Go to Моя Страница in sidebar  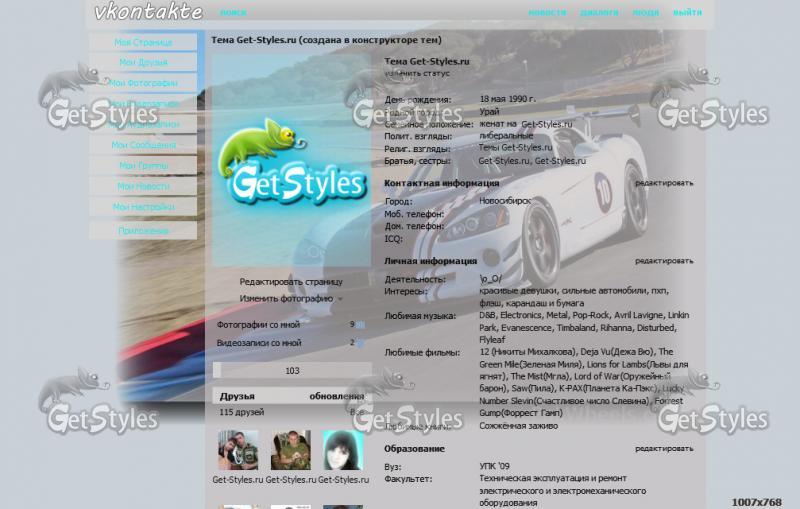[x=143, y=42]
